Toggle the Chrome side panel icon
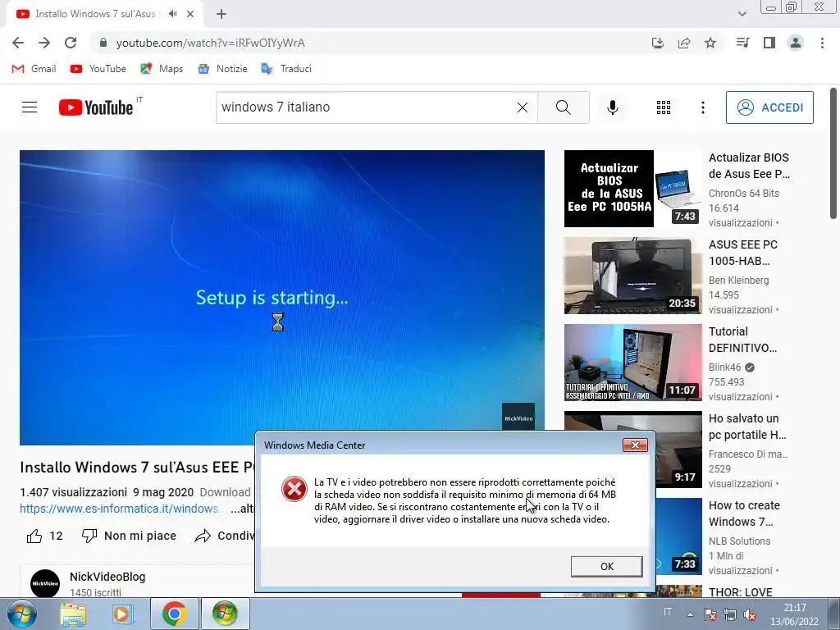This screenshot has height=630, width=840. pos(769,43)
